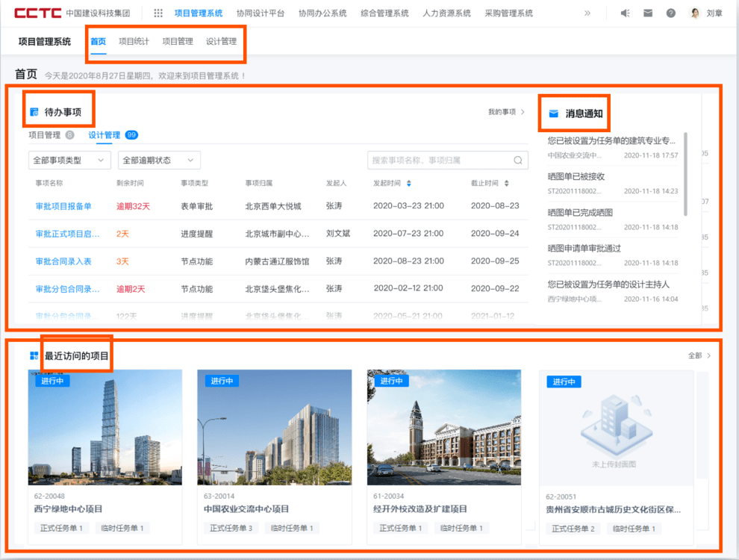The width and height of the screenshot is (739, 560).
Task: Select 设计管理 todo tab with badge 99
Action: click(x=113, y=135)
